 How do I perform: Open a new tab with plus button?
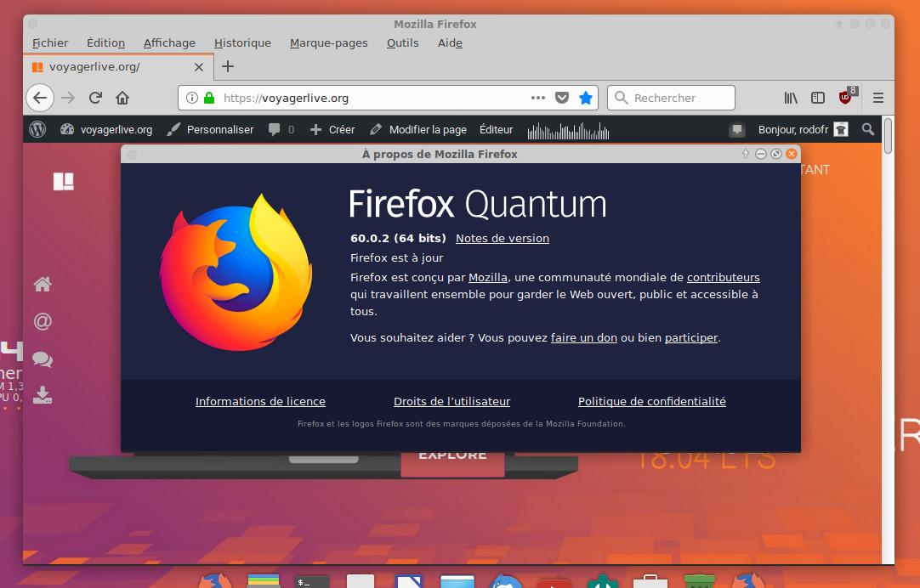point(228,66)
